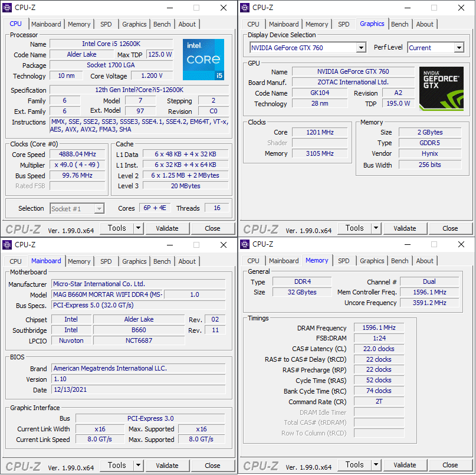The height and width of the screenshot is (475, 476).
Task: Click the GPU memory clock 3105 MHz value
Action: point(320,153)
